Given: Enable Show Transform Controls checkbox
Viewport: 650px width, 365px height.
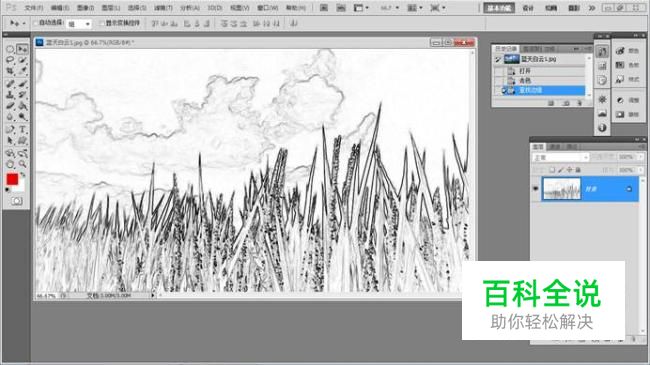Looking at the screenshot, I should click(102, 23).
